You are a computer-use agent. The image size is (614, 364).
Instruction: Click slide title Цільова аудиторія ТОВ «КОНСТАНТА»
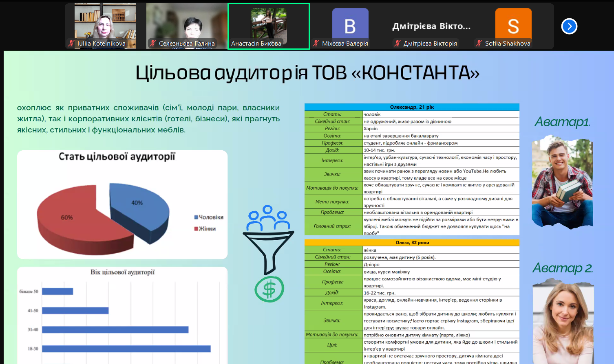point(307,73)
